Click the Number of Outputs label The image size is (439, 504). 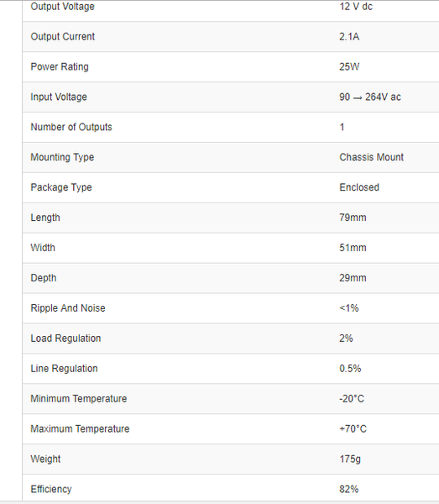pos(71,127)
